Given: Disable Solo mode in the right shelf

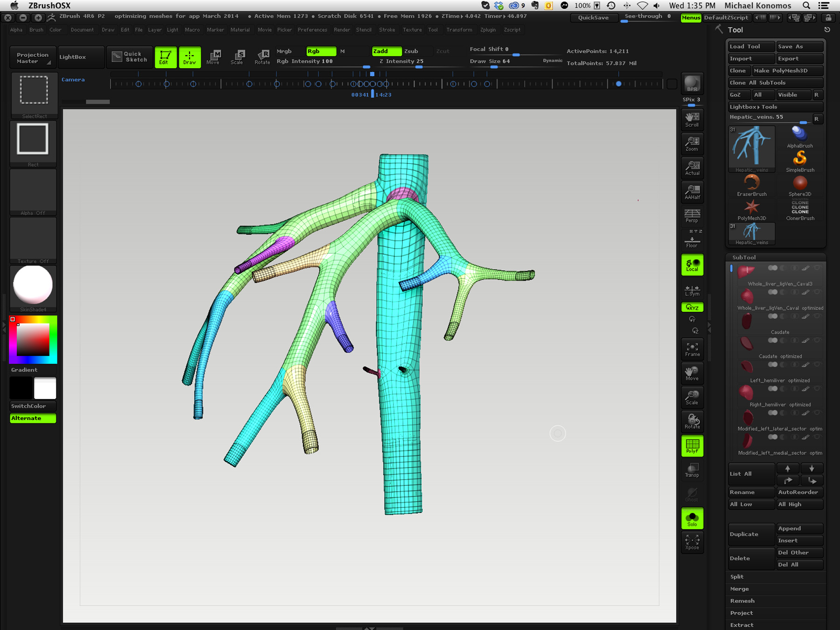Looking at the screenshot, I should click(x=692, y=518).
